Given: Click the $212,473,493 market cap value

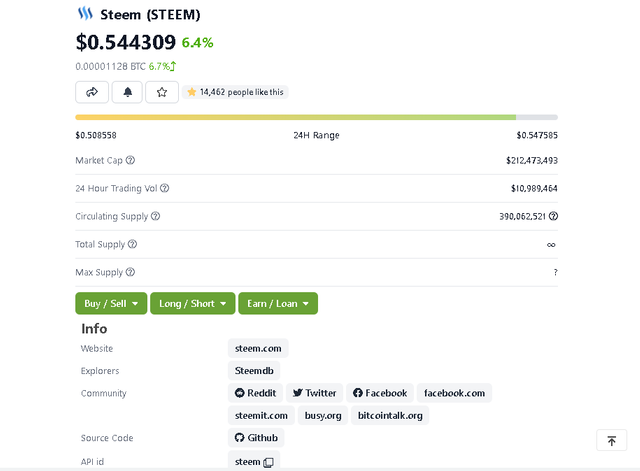Looking at the screenshot, I should click(x=532, y=160).
